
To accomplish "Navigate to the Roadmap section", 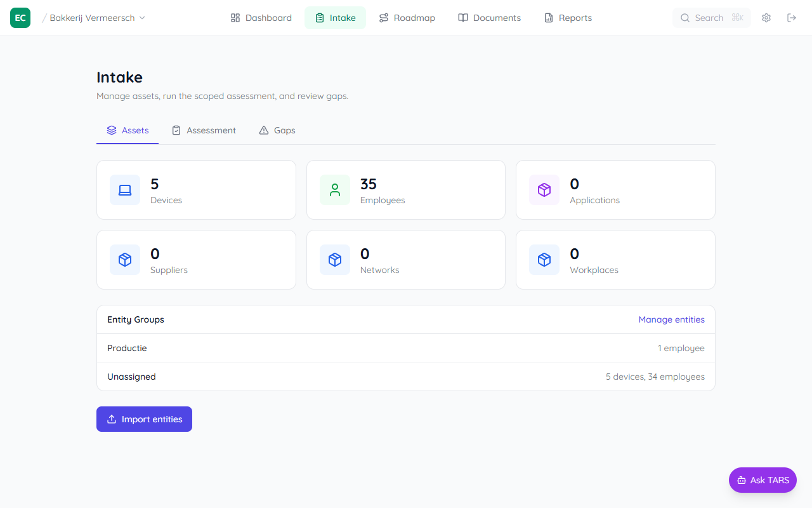I will 407,18.
